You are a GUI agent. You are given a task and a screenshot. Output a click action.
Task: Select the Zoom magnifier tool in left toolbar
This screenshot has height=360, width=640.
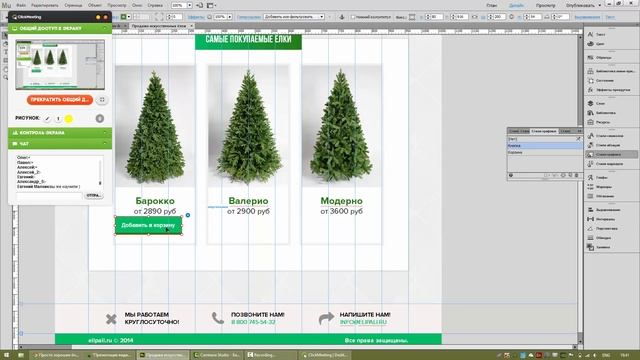coord(5,77)
